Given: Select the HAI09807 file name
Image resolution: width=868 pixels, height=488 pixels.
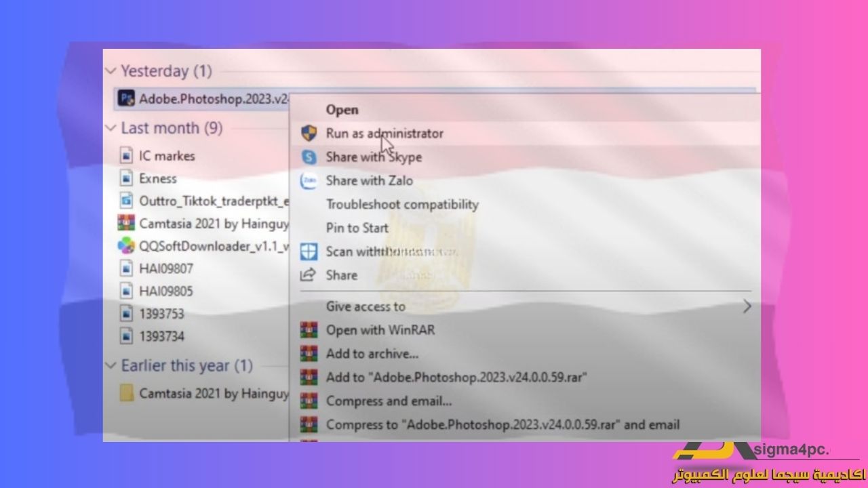Looking at the screenshot, I should point(166,268).
